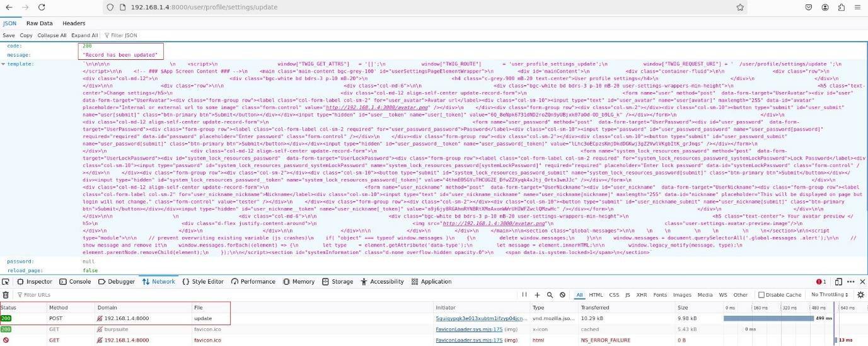Open the Console panel
The height and width of the screenshot is (346, 868).
[x=76, y=282]
